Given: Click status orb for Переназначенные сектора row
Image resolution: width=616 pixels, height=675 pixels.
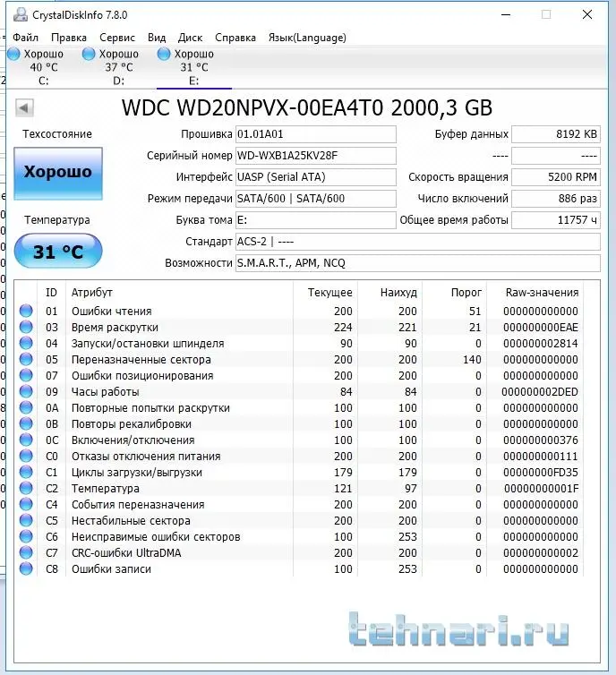Looking at the screenshot, I should (x=26, y=360).
